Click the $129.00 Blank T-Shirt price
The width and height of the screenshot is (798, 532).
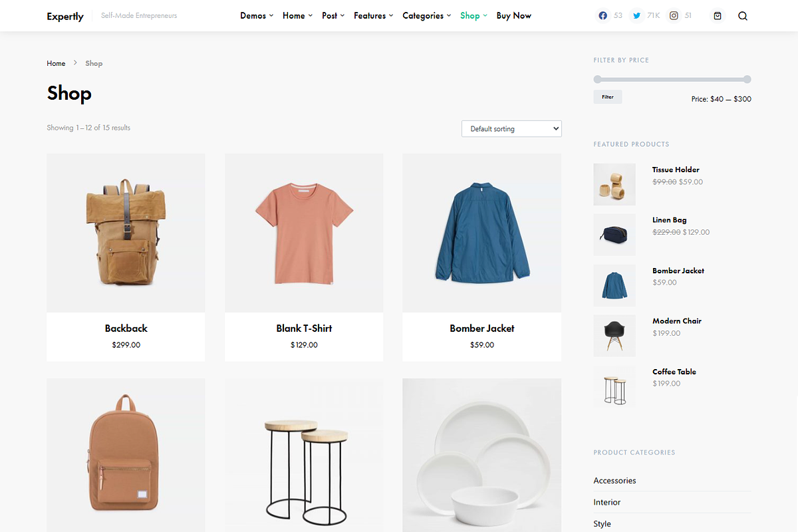click(304, 345)
